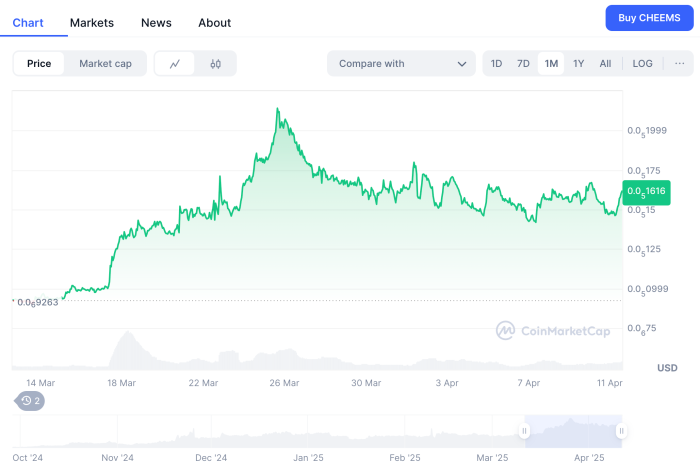This screenshot has width=700, height=473.
Task: Switch to line chart view icon
Action: (x=175, y=64)
